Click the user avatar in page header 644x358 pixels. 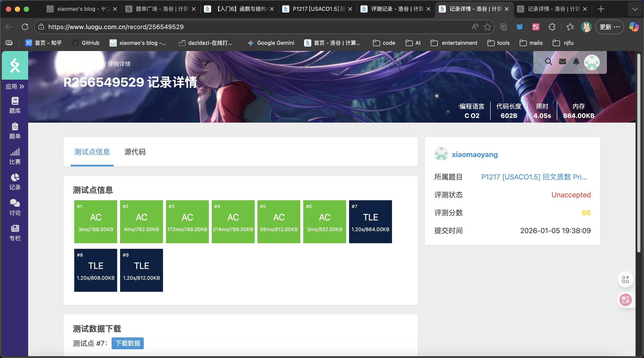(591, 62)
